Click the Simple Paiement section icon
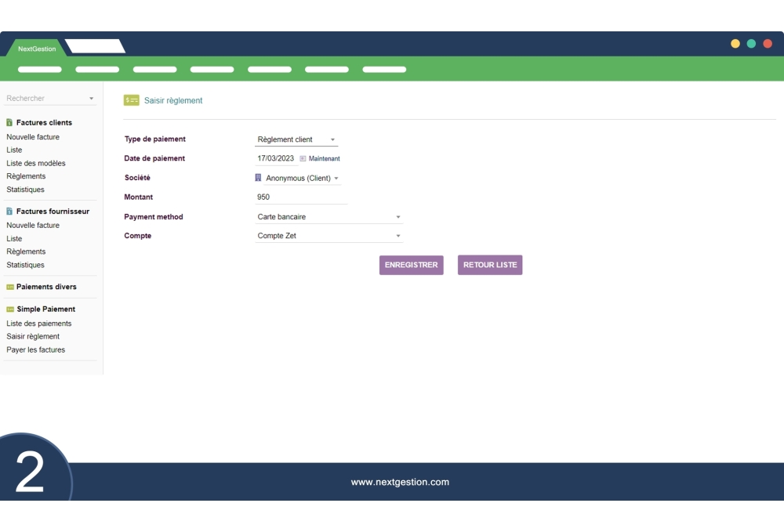 [x=10, y=309]
